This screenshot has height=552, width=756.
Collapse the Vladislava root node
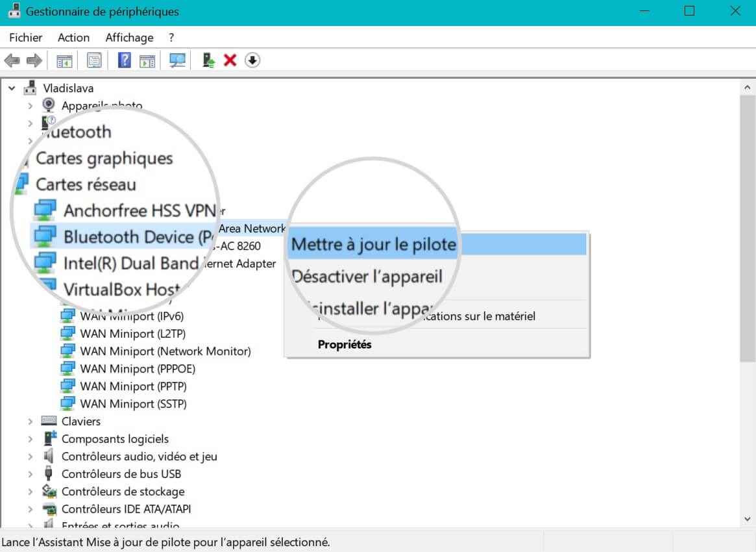(12, 88)
